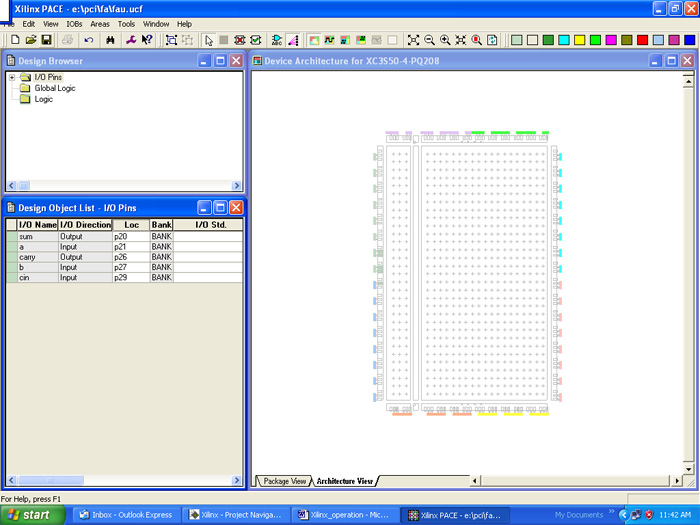Expand the I/O Pins tree node
700x525 pixels.
click(12, 77)
